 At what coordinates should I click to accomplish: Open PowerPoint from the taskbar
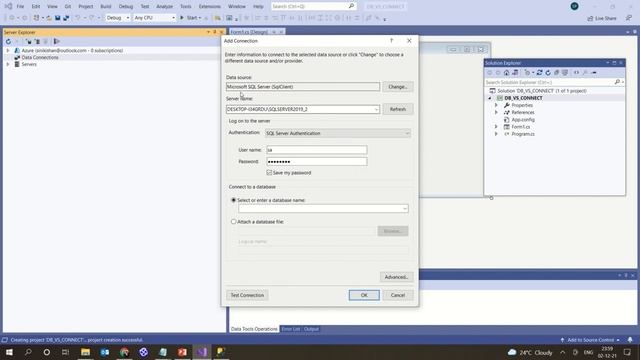(x=182, y=352)
